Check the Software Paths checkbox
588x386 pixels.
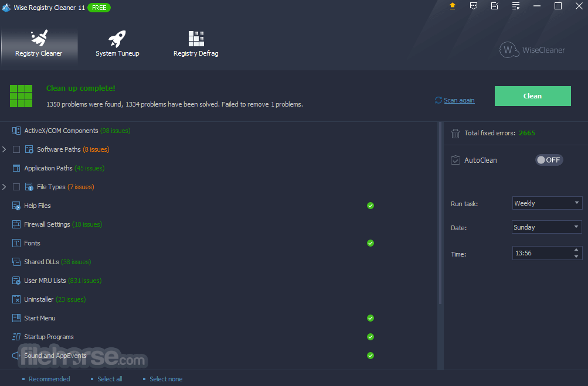(x=16, y=149)
